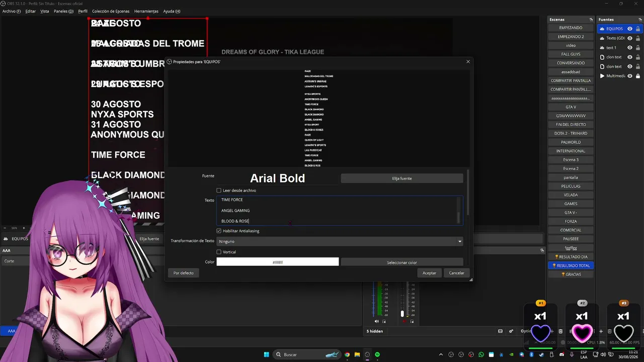
Task: Open Chrome from the taskbar
Action: click(347, 354)
